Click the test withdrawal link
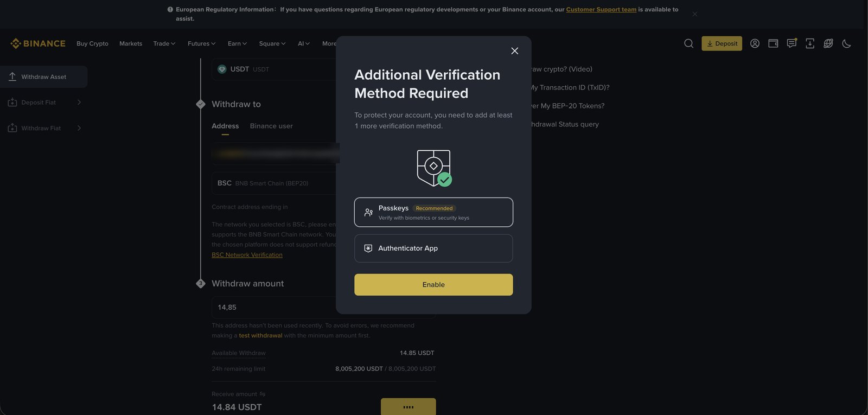Screen dimensions: 868x415 click(260, 335)
